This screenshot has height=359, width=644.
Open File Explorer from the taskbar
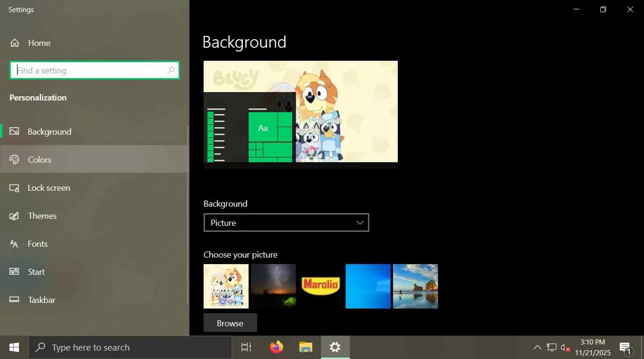[x=306, y=347]
